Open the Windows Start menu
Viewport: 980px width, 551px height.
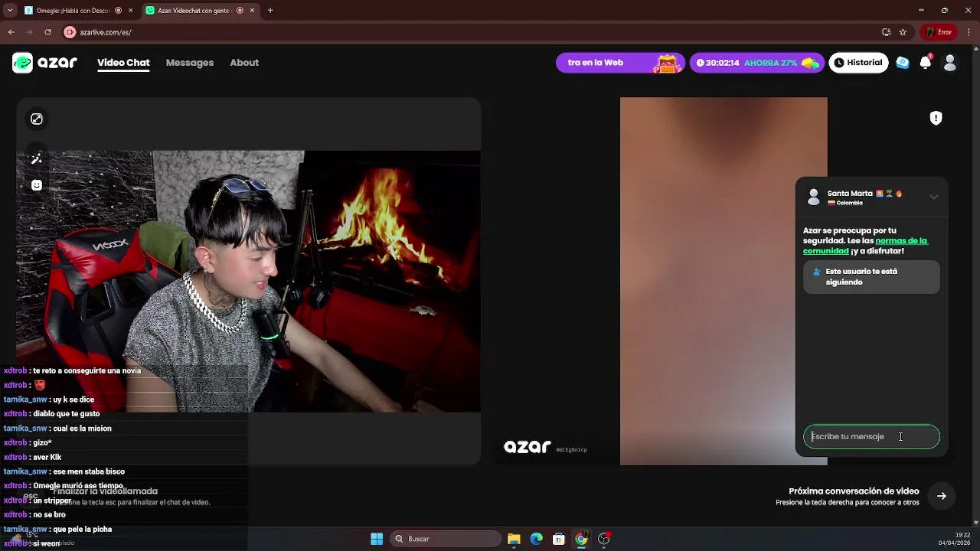(377, 539)
